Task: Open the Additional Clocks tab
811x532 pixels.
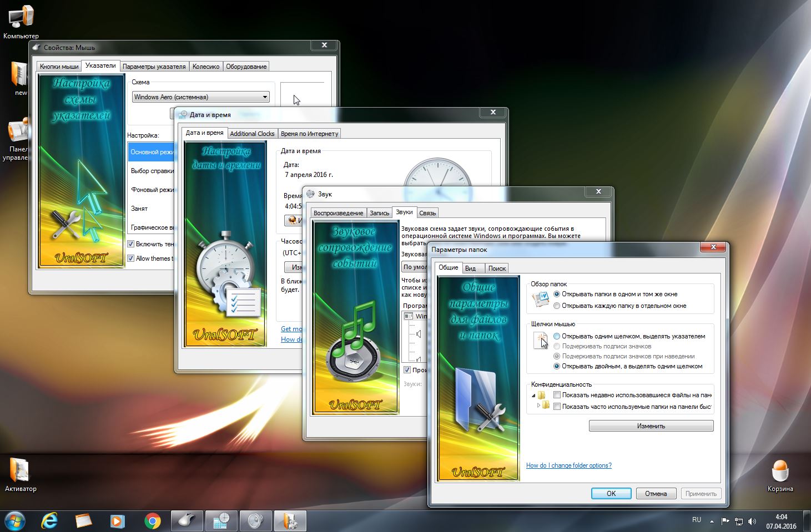Action: (x=252, y=134)
